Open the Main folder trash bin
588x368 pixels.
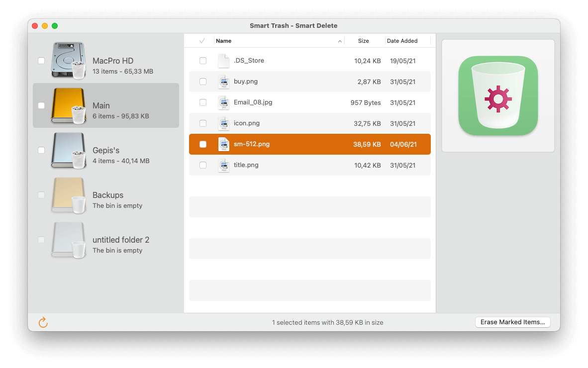pyautogui.click(x=68, y=105)
